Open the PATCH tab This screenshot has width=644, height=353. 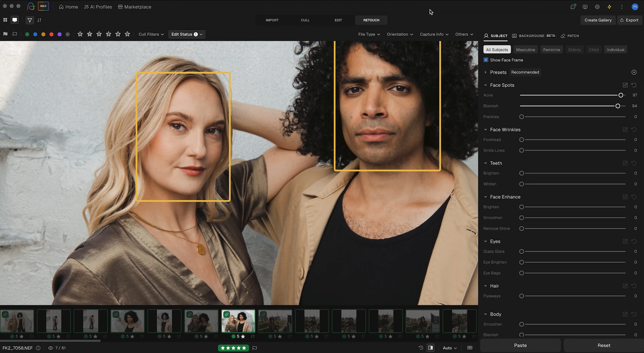click(x=570, y=36)
